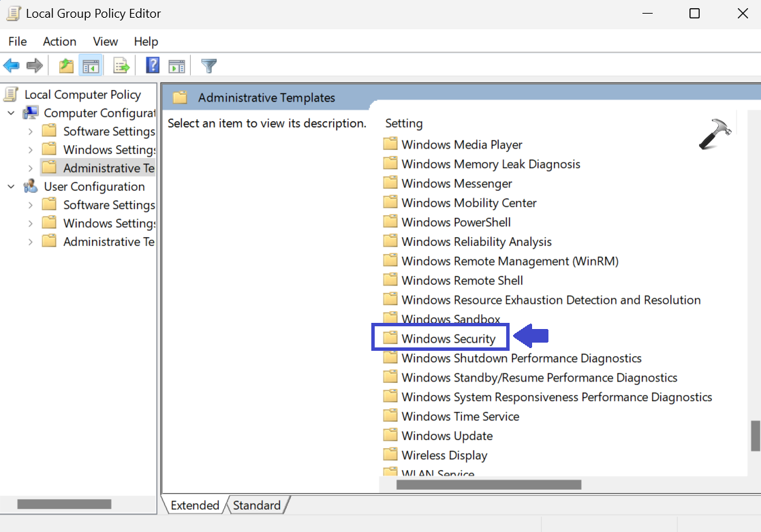Open the Action menu
The image size is (761, 532).
pos(59,42)
